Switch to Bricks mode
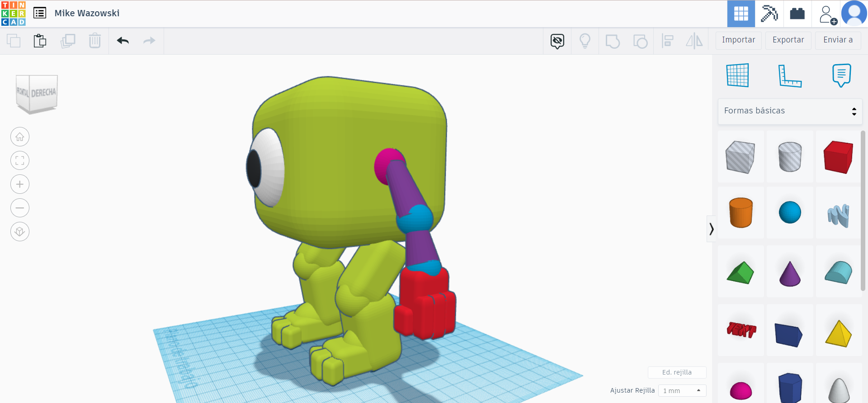This screenshot has width=868, height=403. pos(797,14)
